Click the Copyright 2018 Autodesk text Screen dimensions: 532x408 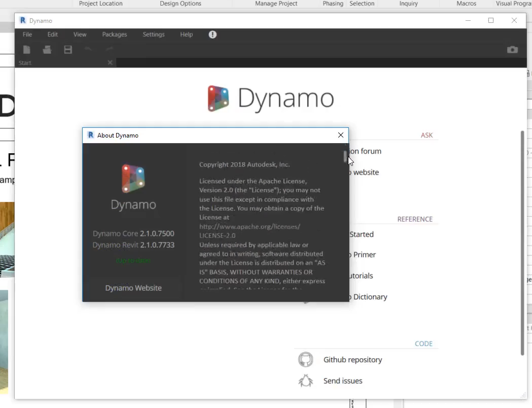pos(244,164)
